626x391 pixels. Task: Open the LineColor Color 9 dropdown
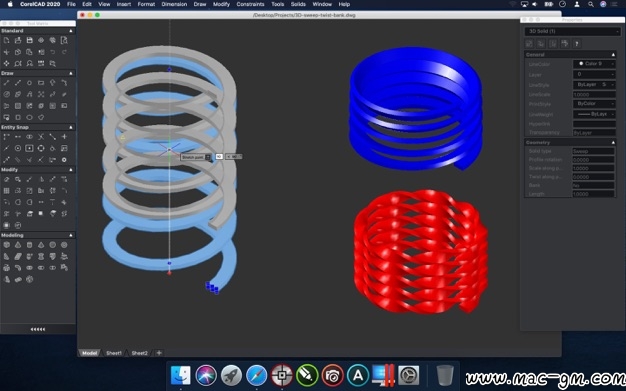pos(594,64)
